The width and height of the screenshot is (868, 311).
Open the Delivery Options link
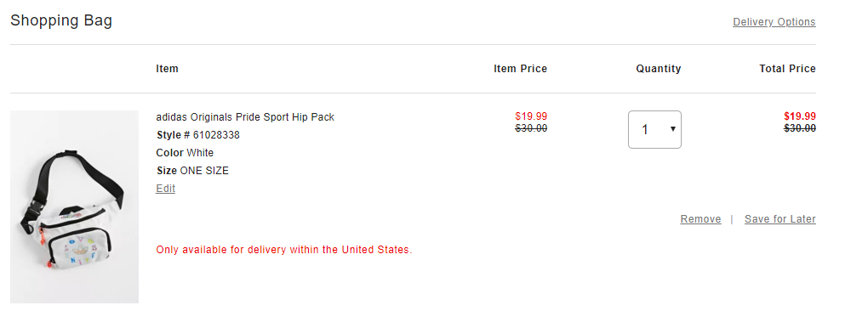coord(774,22)
